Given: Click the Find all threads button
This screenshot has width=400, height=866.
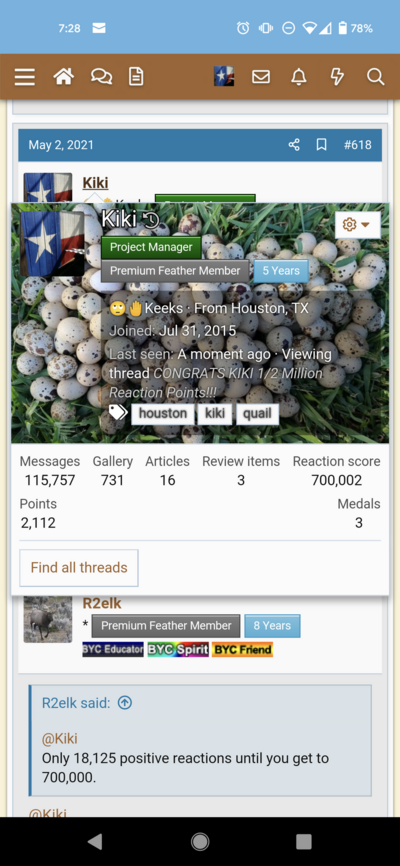Looking at the screenshot, I should pyautogui.click(x=79, y=568).
